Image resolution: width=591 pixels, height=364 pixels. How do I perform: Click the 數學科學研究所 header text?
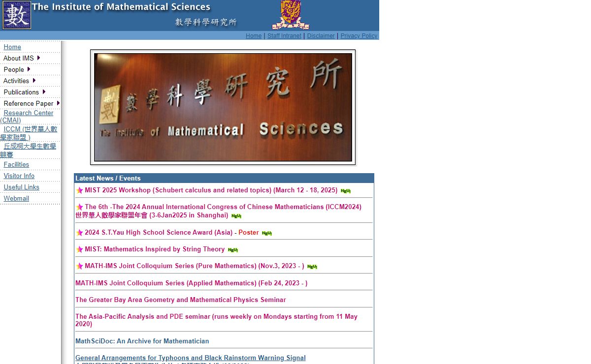coord(206,22)
